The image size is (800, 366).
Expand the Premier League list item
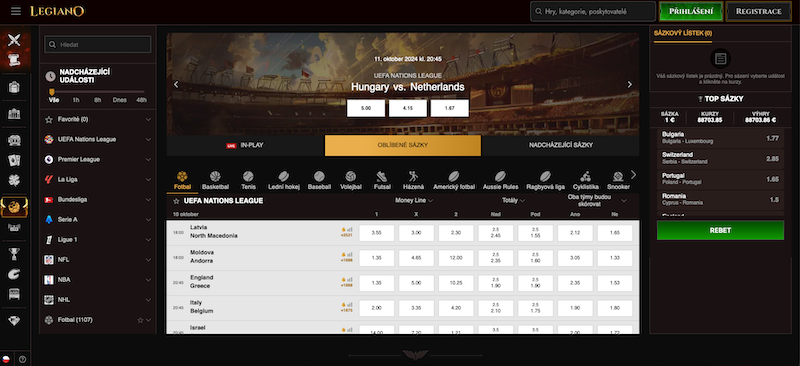click(x=98, y=159)
